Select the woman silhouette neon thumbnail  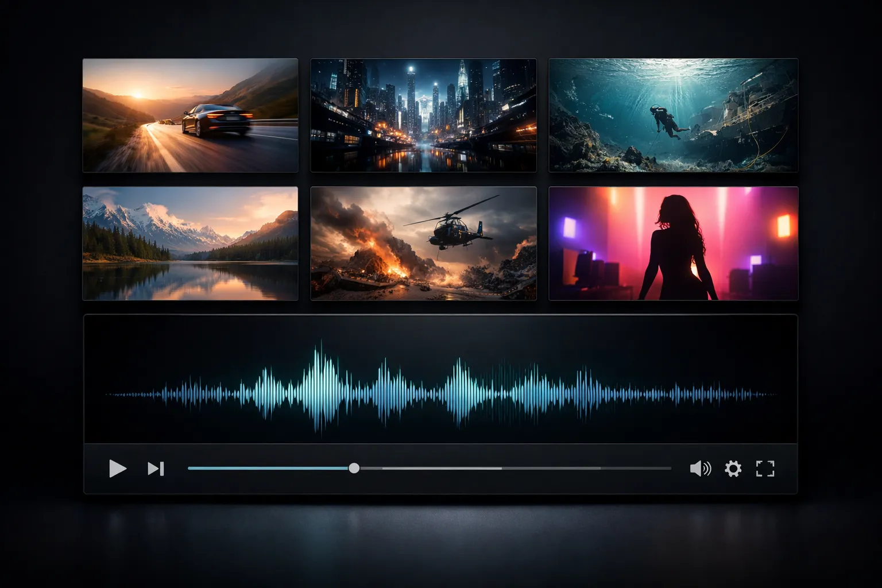674,243
